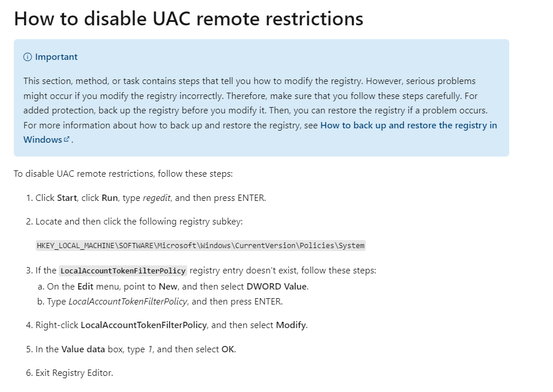Viewport: 553px width, 392px height.
Task: Click the info icon beside Important
Action: coord(27,57)
